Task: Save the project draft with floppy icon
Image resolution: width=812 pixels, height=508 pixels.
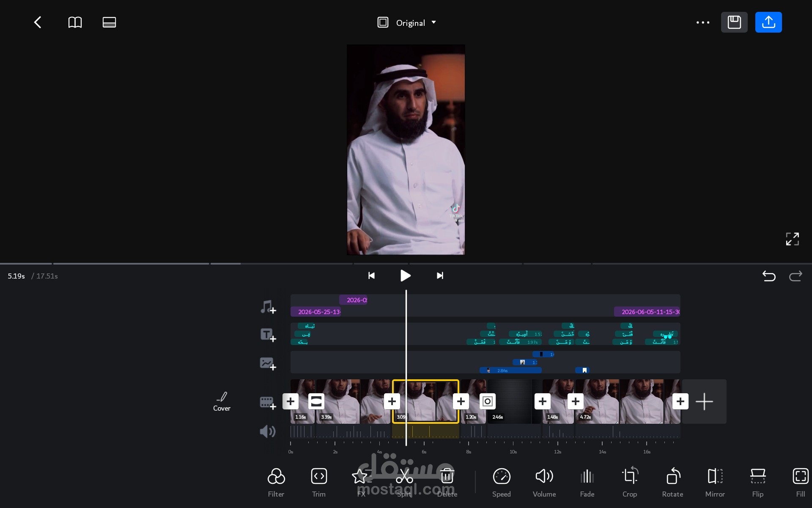Action: pyautogui.click(x=734, y=22)
